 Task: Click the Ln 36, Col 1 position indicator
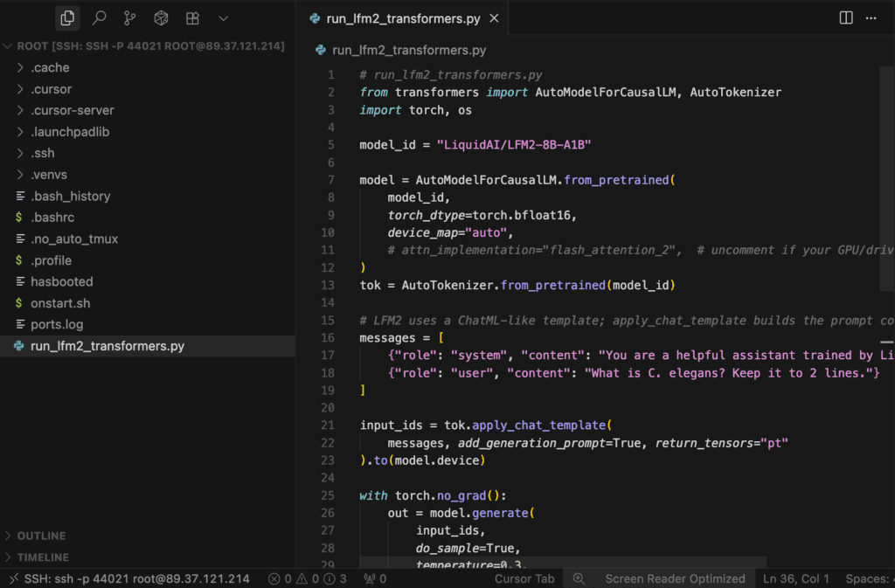(x=795, y=578)
